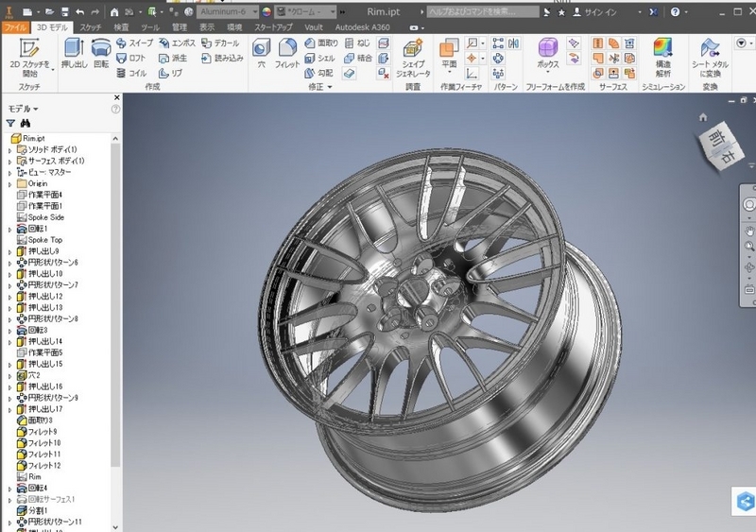Select 面取り3 in the browser tree
Viewport: 756px width, 532px height.
pos(35,420)
